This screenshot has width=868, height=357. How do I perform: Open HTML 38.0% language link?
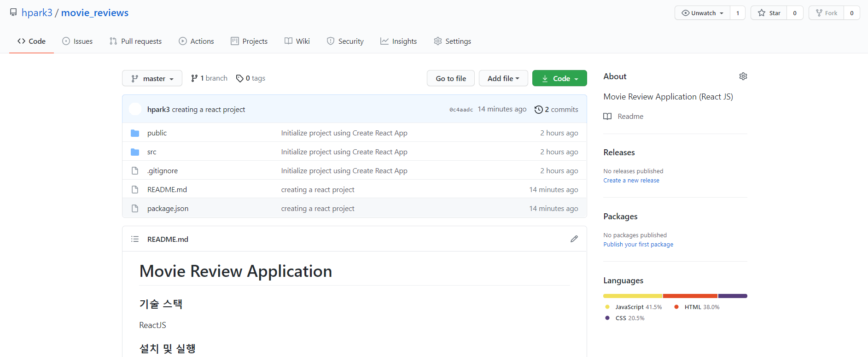[x=697, y=307]
